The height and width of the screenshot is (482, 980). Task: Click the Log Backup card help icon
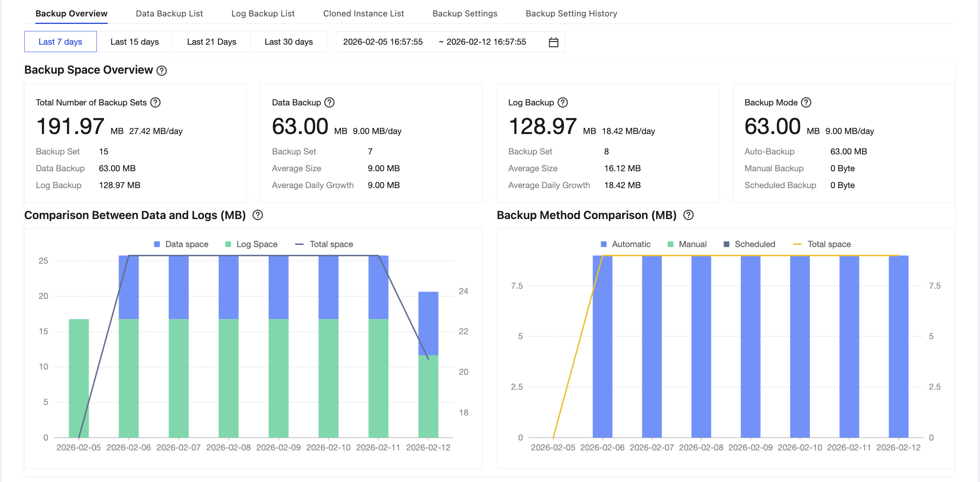[x=563, y=103]
